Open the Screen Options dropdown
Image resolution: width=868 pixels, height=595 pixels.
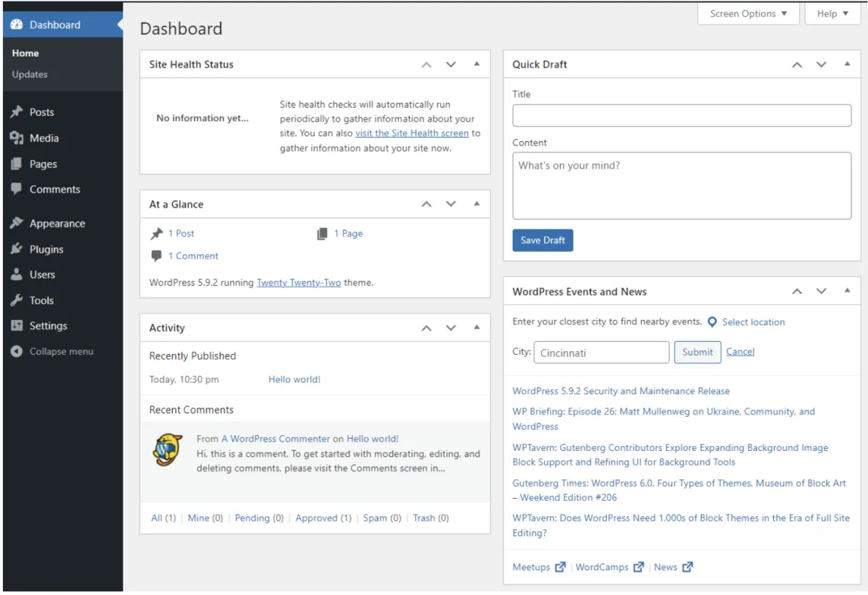[x=749, y=14]
